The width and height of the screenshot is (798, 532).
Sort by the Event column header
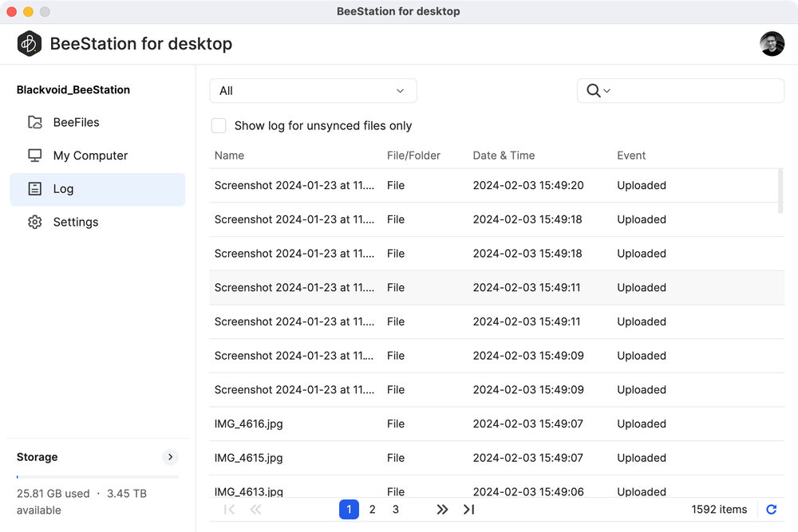(x=631, y=155)
